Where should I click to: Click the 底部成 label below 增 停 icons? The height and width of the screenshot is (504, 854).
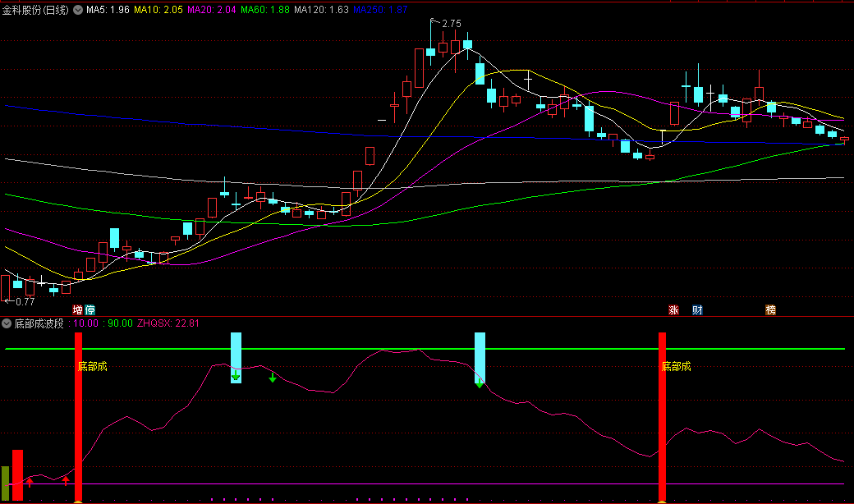coord(93,366)
